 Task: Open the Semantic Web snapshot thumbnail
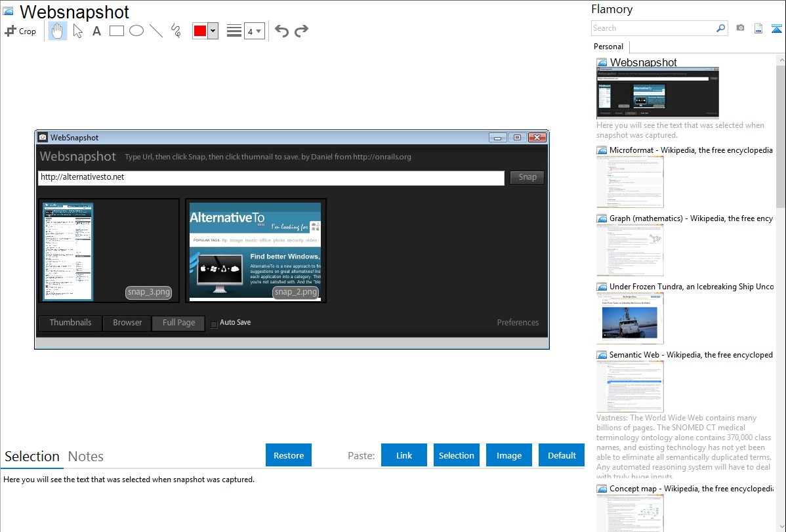(x=630, y=386)
